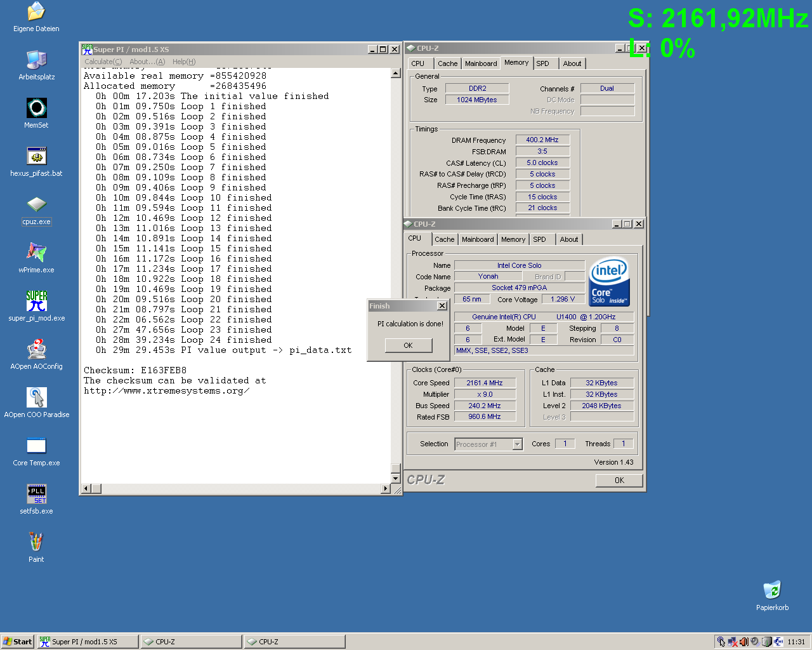Select Mainboard tab in back CPU-Z window
This screenshot has height=650, width=812.
[481, 63]
